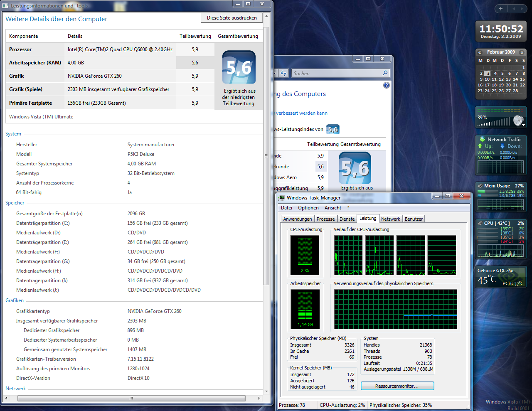Open the ? help menu in Task-Manager
Screen dimensions: 532x411
tap(348, 208)
